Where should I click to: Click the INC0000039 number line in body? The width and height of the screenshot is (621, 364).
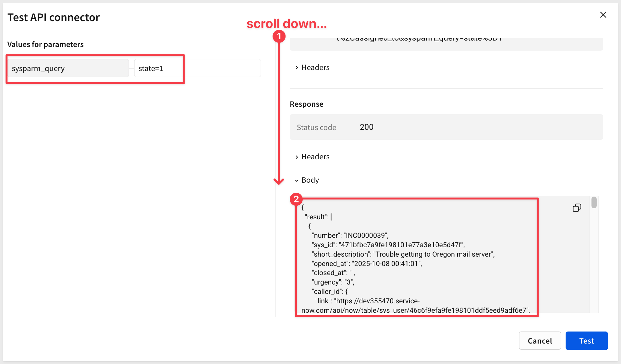coord(350,236)
